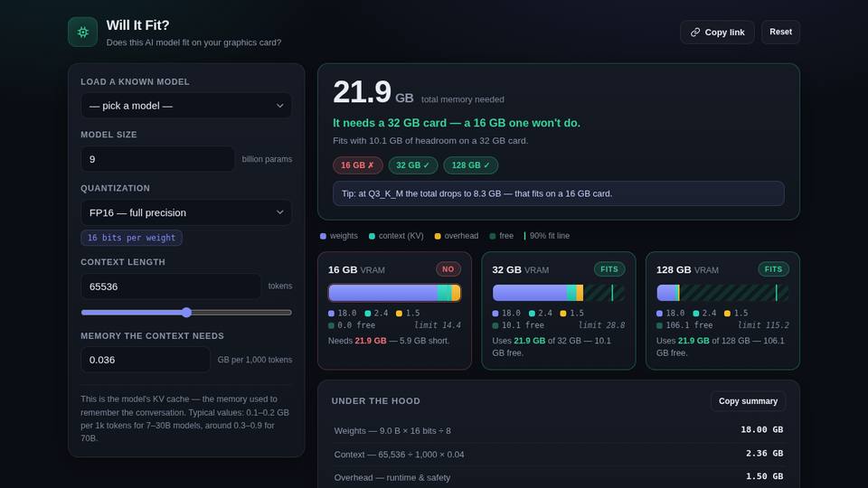The height and width of the screenshot is (488, 868).
Task: Click the '128 GB ✓' chip
Action: click(470, 165)
